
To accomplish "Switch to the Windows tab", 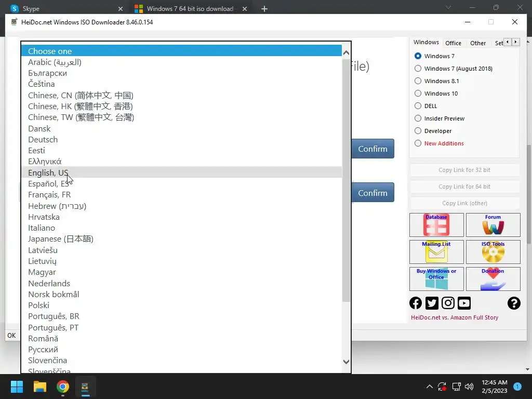I will (426, 42).
